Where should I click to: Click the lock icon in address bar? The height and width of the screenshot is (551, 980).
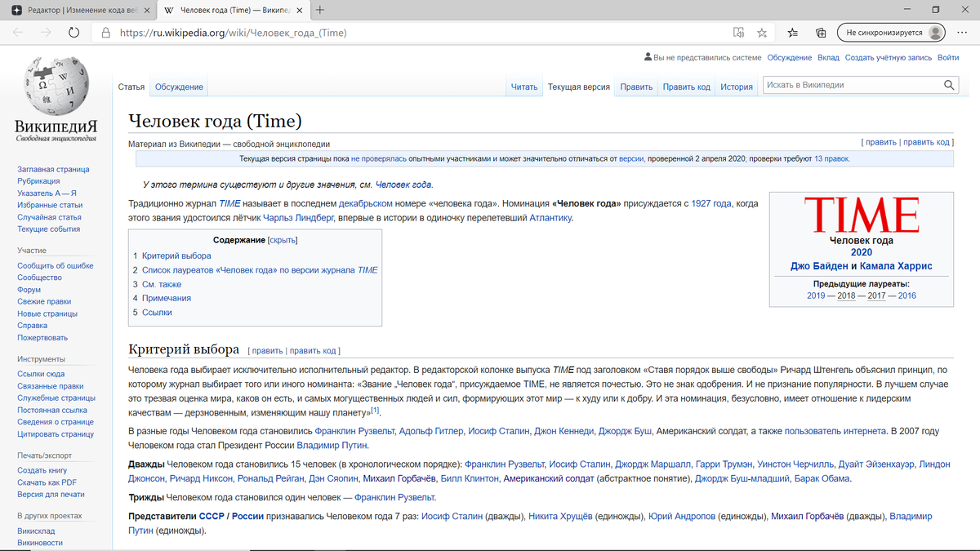tap(105, 33)
